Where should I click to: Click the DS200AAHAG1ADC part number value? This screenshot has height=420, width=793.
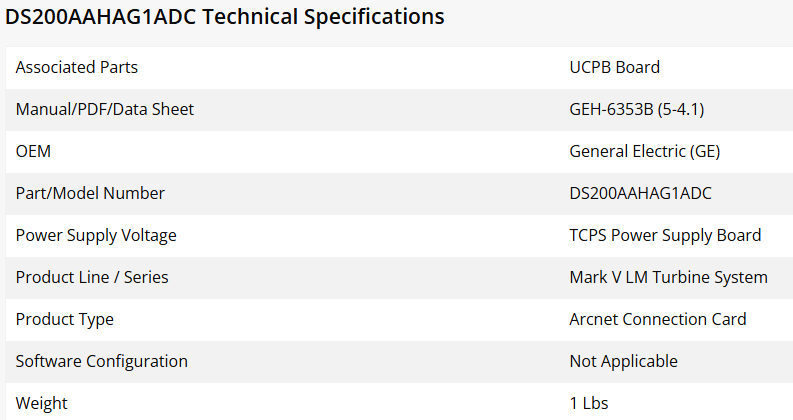640,193
